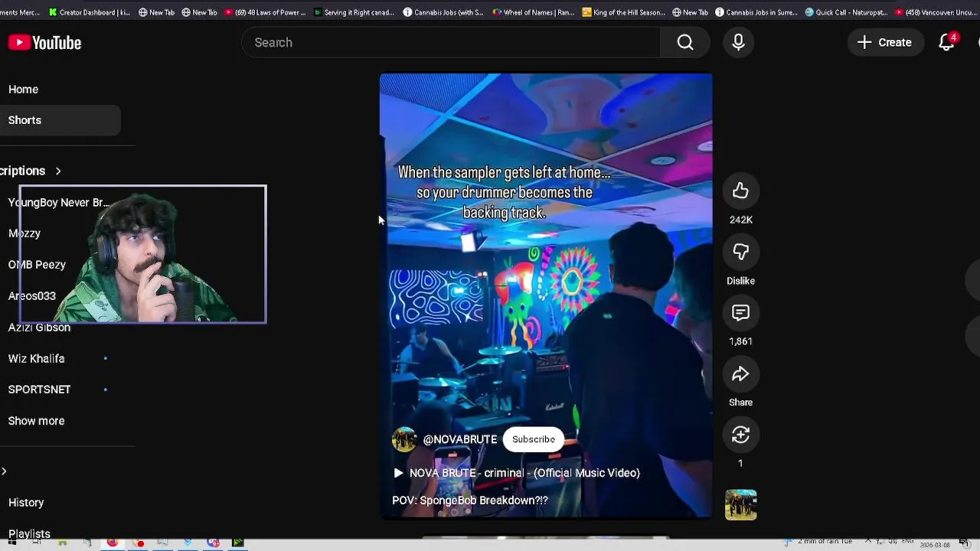The width and height of the screenshot is (980, 551).
Task: Click the weather rain widget in taskbar
Action: 819,542
